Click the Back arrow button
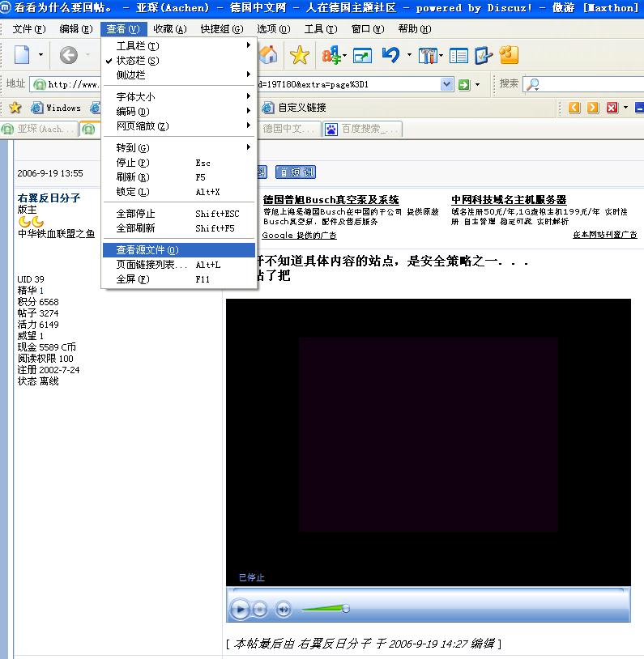 pyautogui.click(x=69, y=55)
